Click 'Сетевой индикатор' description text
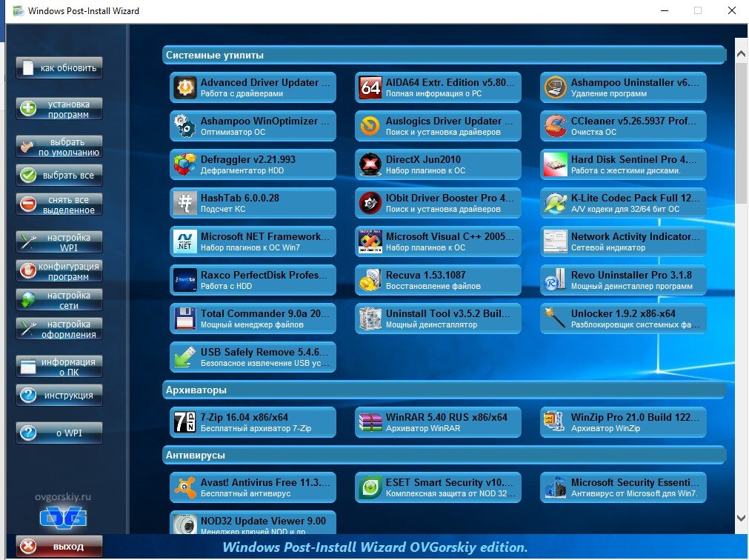Image resolution: width=749 pixels, height=560 pixels. (608, 247)
